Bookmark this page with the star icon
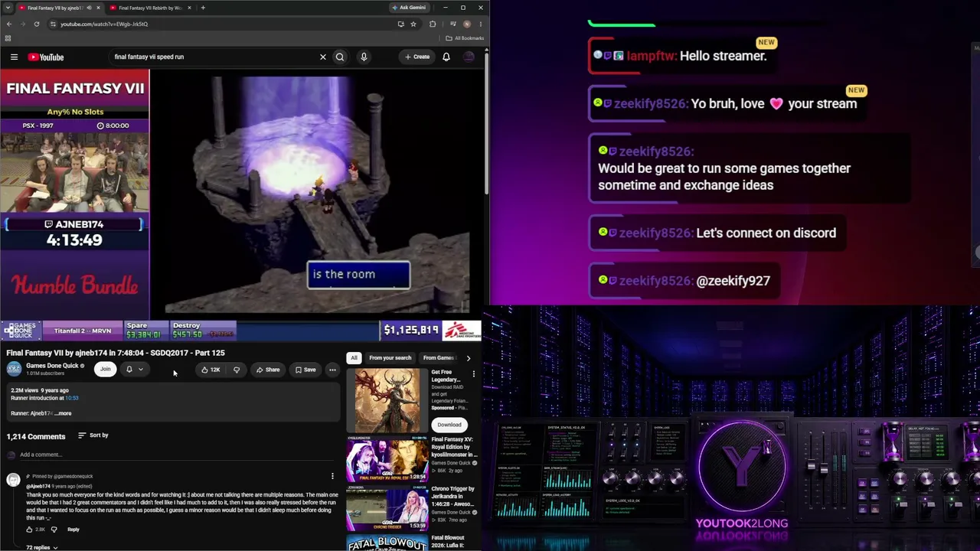Viewport: 980px width, 551px height. click(x=413, y=24)
